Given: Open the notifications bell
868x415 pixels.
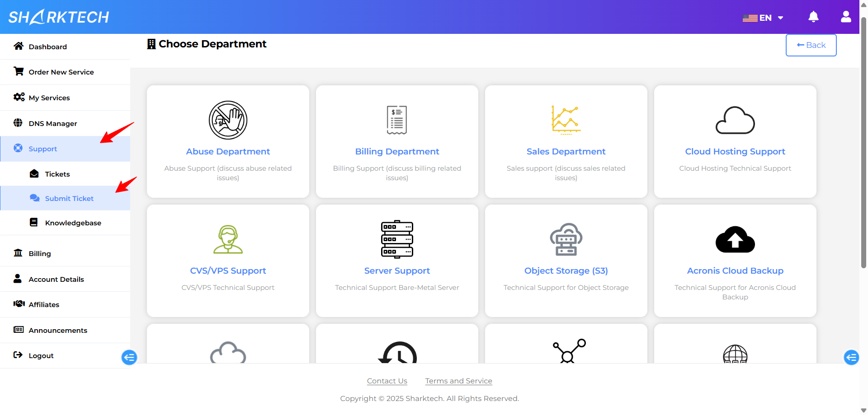Looking at the screenshot, I should 813,17.
